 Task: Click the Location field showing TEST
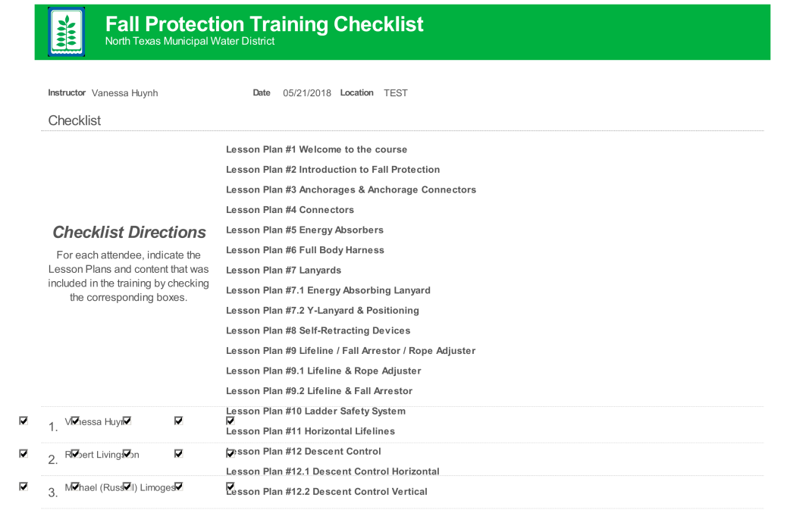click(396, 93)
